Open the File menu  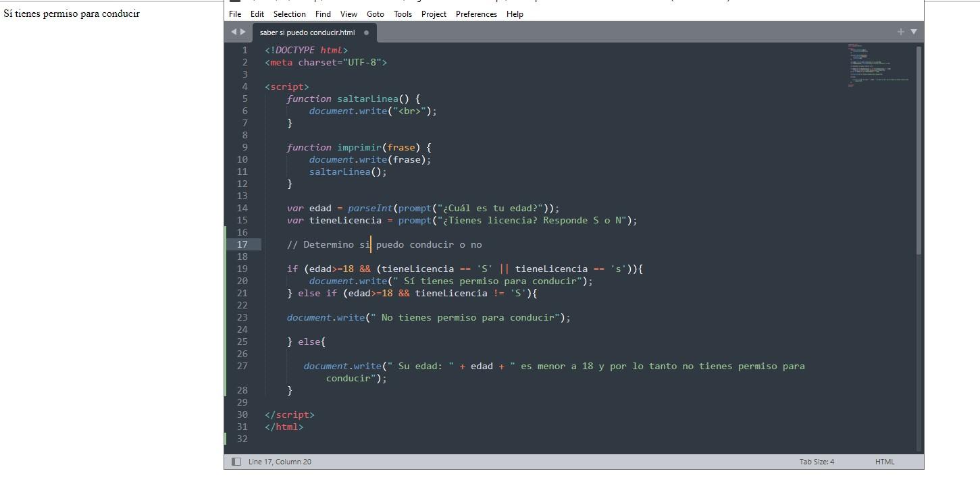tap(235, 13)
